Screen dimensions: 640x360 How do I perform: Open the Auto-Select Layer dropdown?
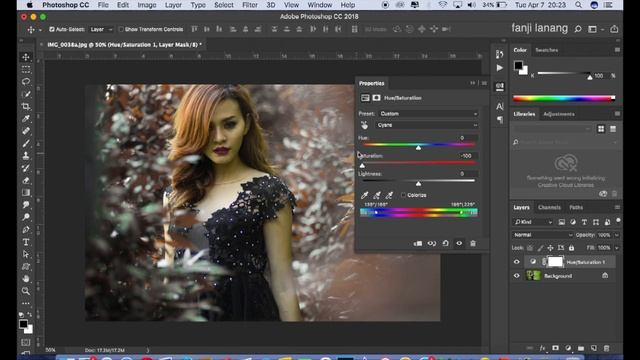pyautogui.click(x=101, y=29)
